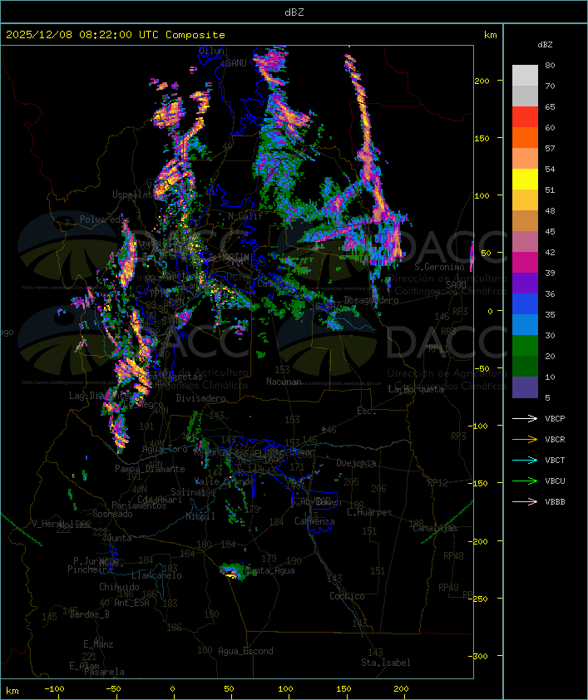Click the 'Polvaredas' map label
588x700 pixels.
coord(105,219)
